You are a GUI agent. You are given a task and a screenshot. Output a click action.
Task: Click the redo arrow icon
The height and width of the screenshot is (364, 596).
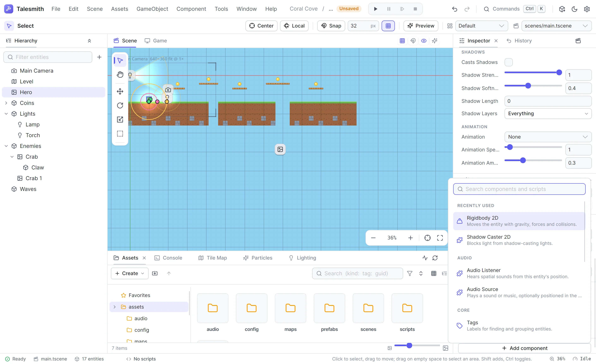point(467,9)
